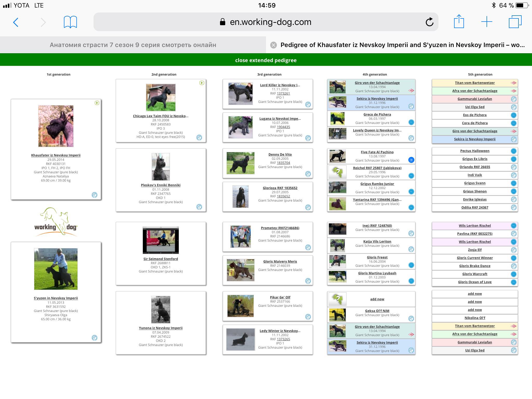Click icon on Grigus Rambo Junior row
Viewport: 532px width, 399px height.
(411, 191)
